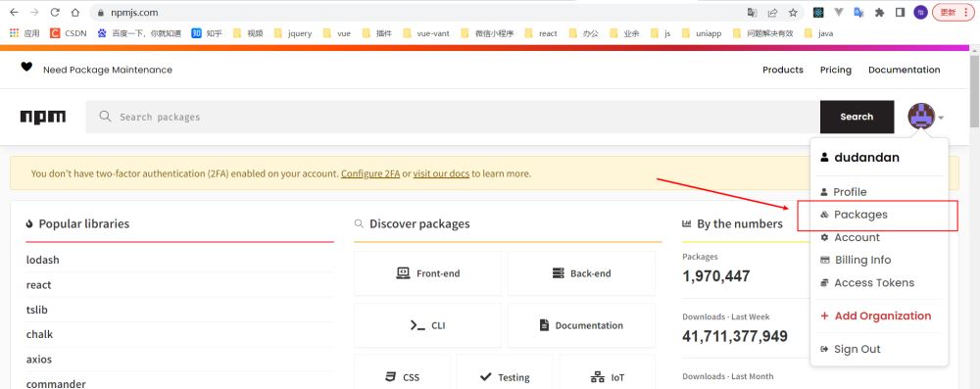This screenshot has height=389, width=980.
Task: Follow the visit our docs link
Action: click(x=441, y=173)
